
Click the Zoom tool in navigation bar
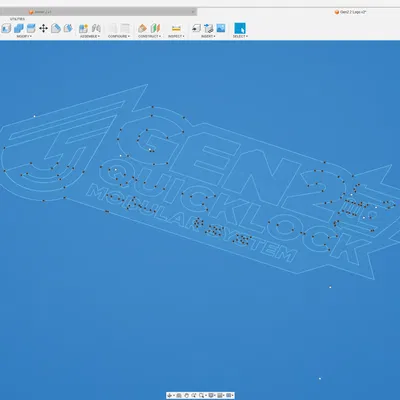coord(194,395)
